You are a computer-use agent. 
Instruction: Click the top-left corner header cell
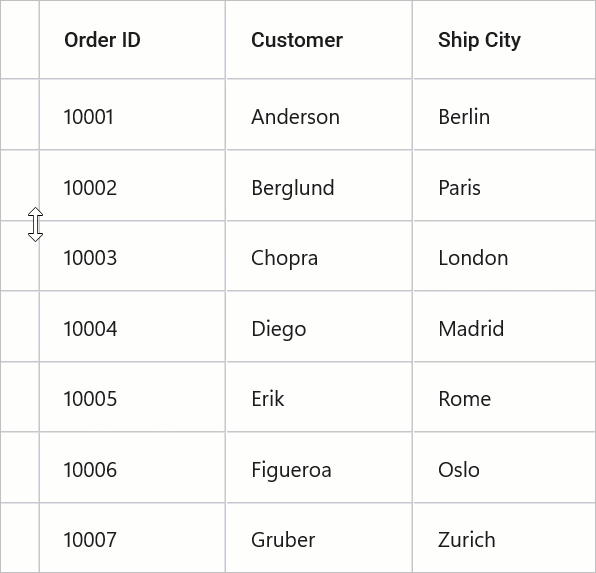click(19, 40)
